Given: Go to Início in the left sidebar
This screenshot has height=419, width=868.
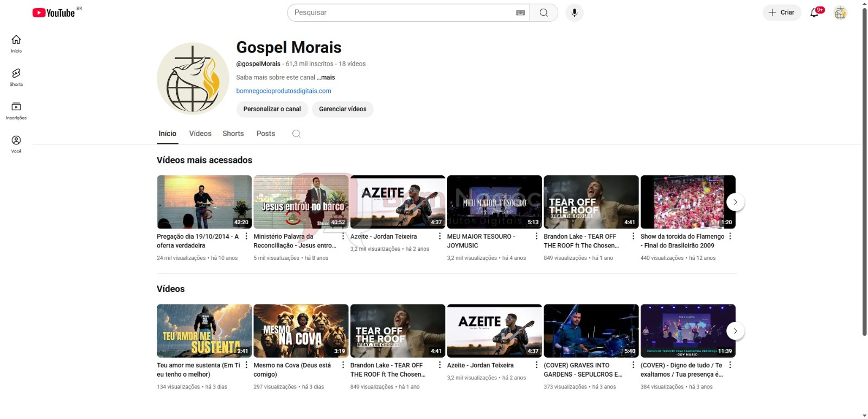Looking at the screenshot, I should (x=16, y=43).
